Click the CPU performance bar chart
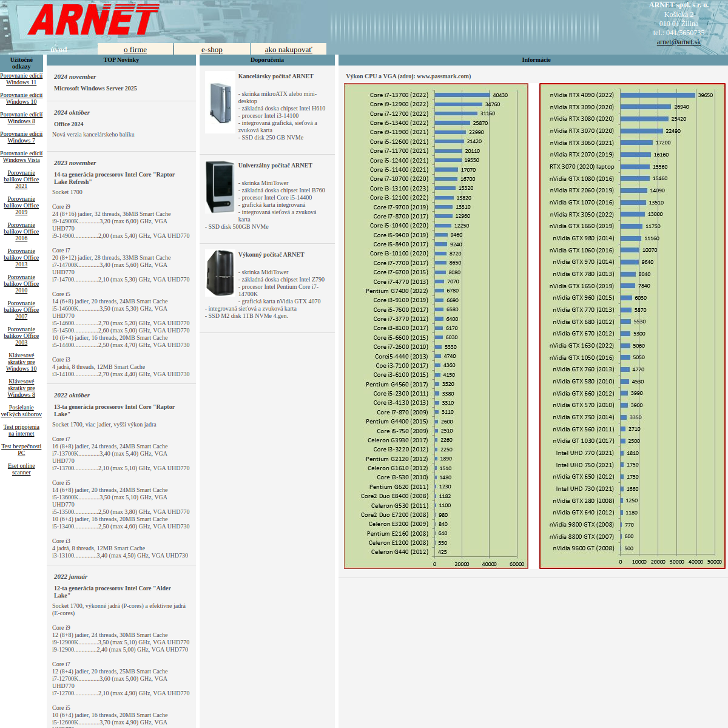 [x=436, y=326]
